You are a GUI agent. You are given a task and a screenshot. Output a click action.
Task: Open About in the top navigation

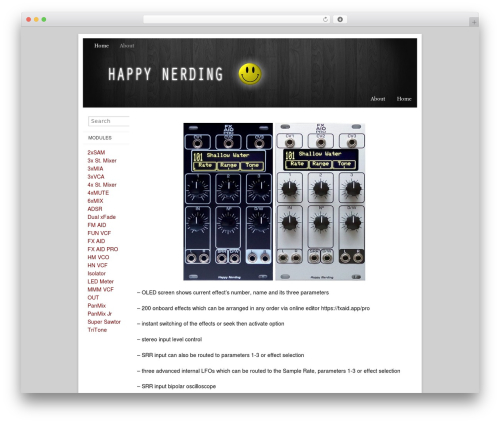127,46
